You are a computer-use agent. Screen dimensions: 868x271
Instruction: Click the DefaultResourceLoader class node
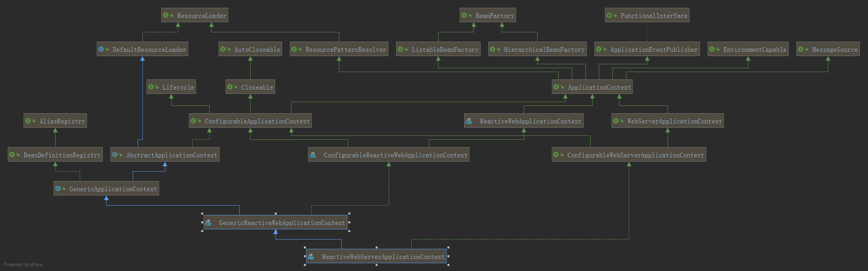point(142,49)
